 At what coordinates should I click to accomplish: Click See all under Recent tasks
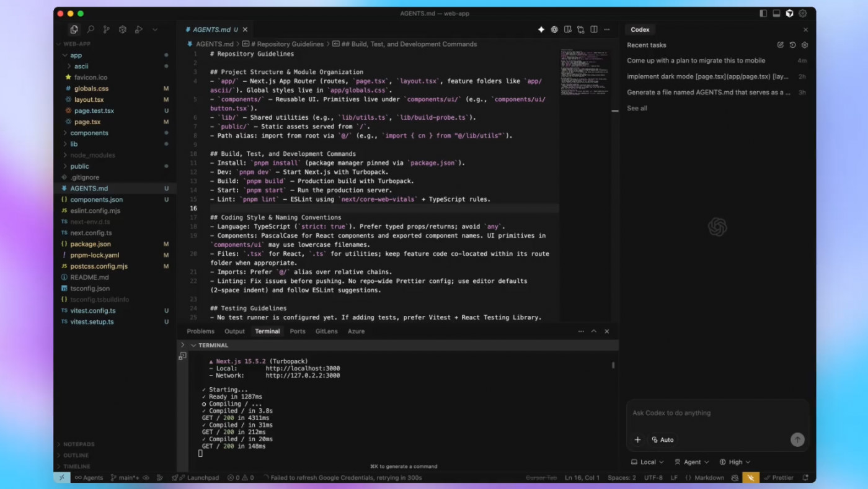click(637, 108)
